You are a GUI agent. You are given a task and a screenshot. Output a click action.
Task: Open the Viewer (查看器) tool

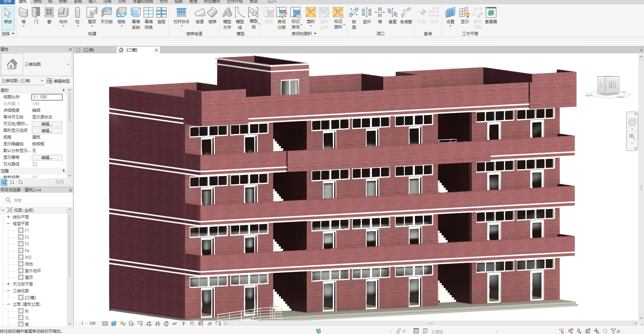[491, 13]
